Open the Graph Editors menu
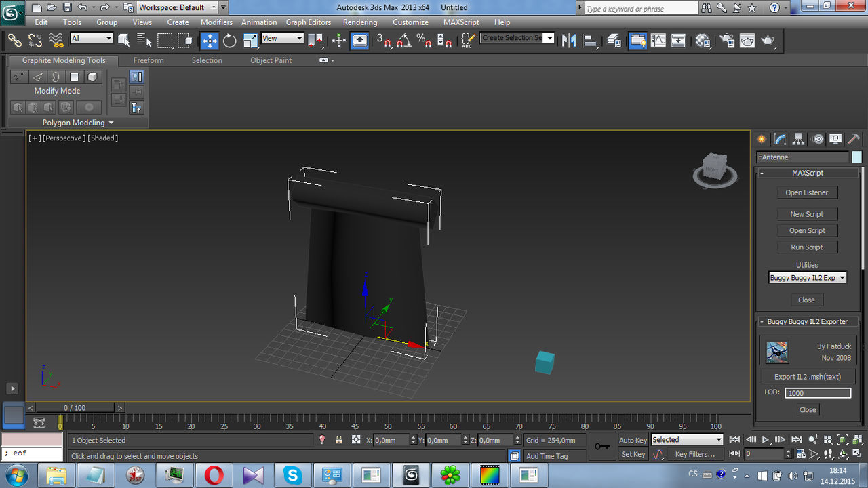The image size is (868, 488). click(309, 22)
